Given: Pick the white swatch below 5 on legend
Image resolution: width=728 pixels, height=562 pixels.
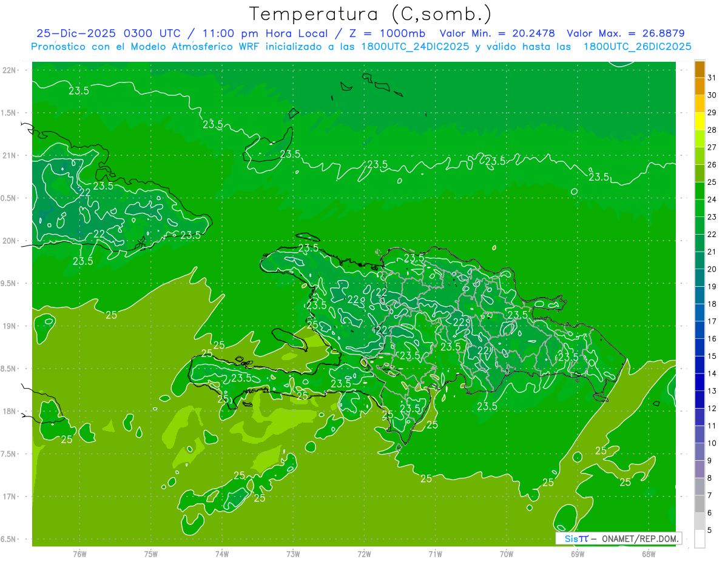Looking at the screenshot, I should point(699,538).
